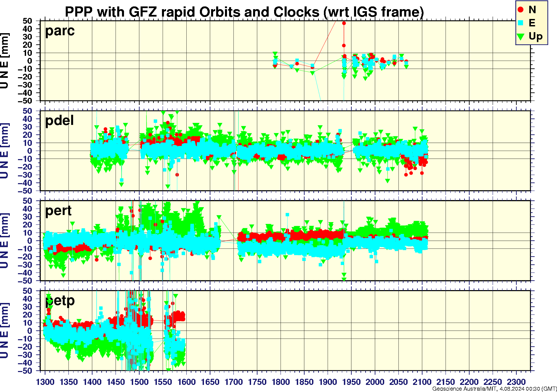Image resolution: width=557 pixels, height=392 pixels.
Task: Click the 1400 x-axis tick label
Action: click(x=92, y=382)
